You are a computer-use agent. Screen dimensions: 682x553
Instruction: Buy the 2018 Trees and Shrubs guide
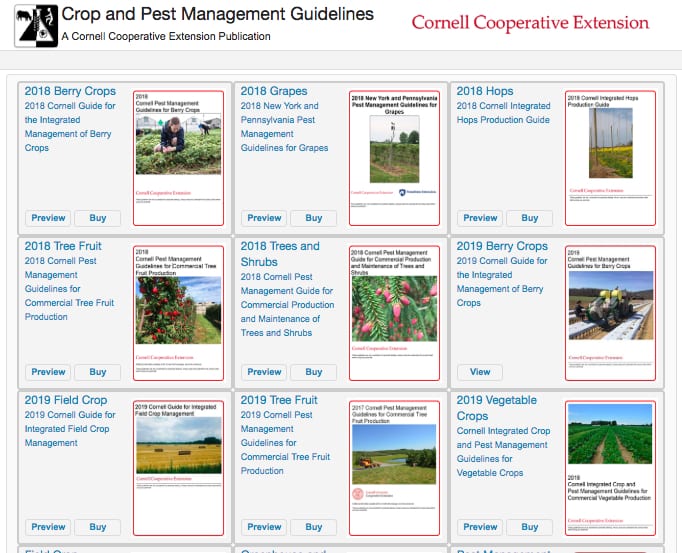coord(314,372)
